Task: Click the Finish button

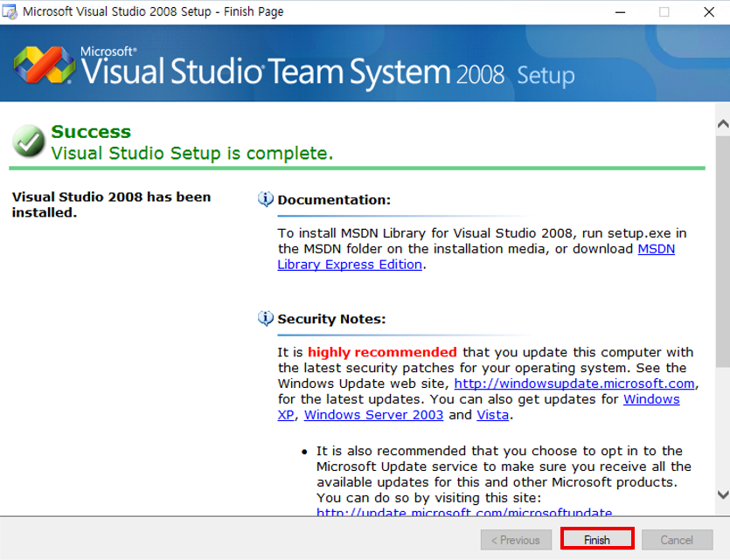Action: [597, 540]
